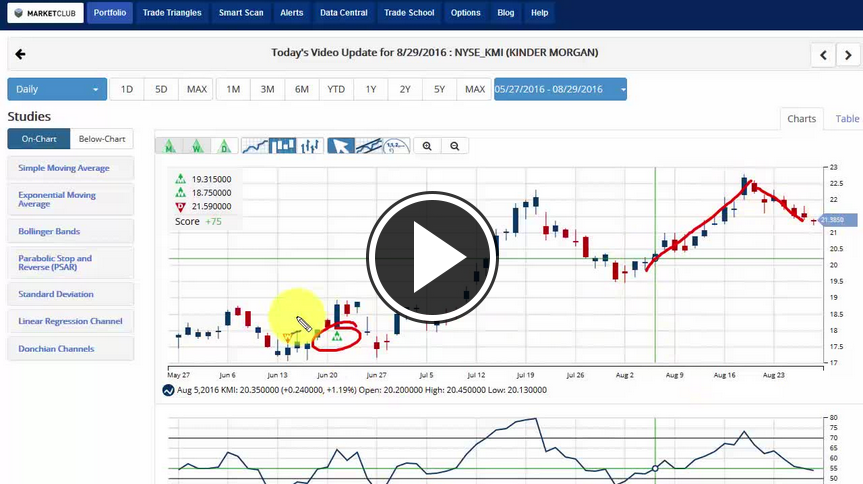The width and height of the screenshot is (863, 484).
Task: Click the chart info icon beside Aug 5, 2016
Action: pyautogui.click(x=168, y=390)
